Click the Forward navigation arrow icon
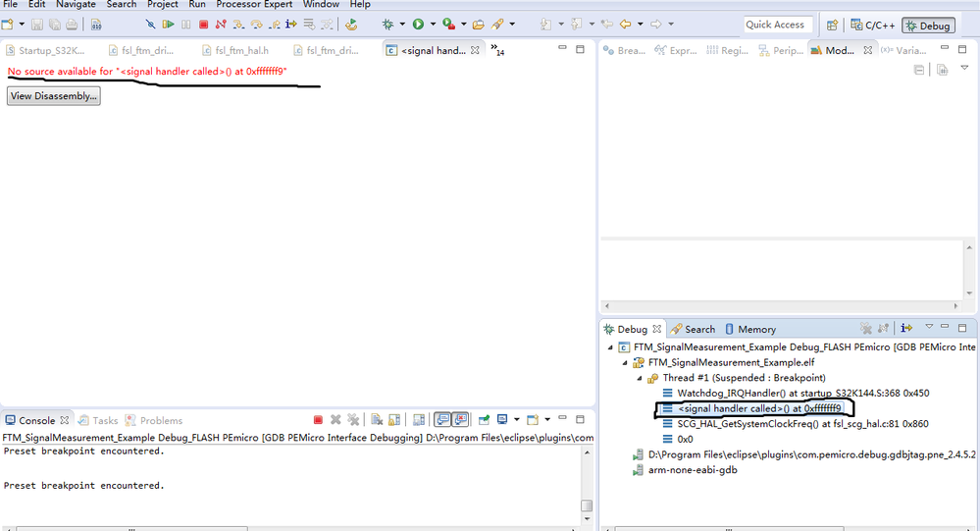 (x=655, y=25)
